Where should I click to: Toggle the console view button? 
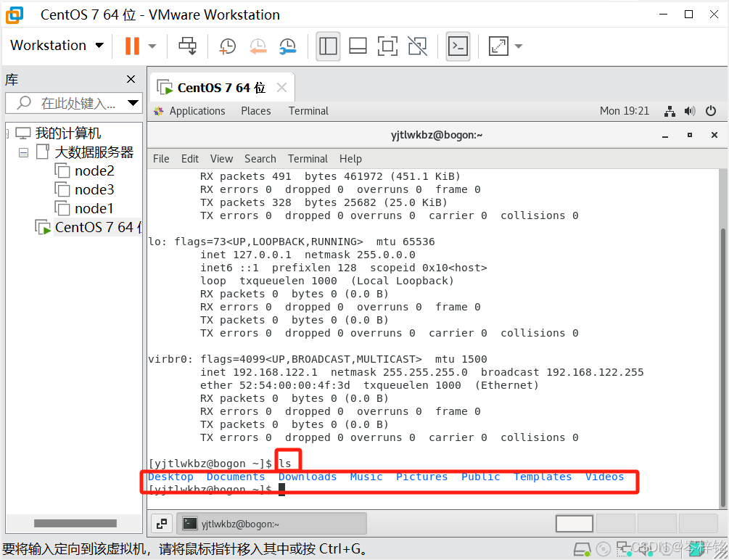(458, 46)
